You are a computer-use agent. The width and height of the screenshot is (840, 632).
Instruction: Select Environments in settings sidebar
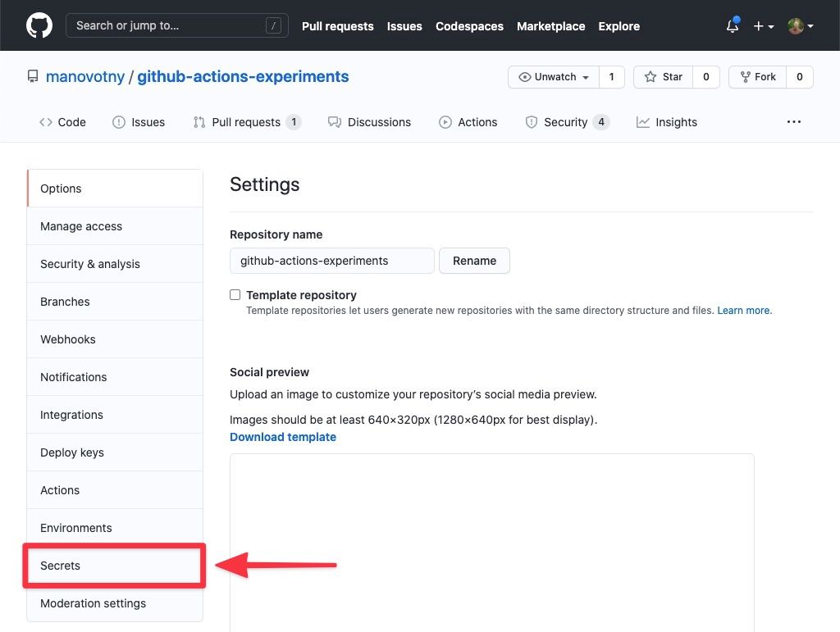pyautogui.click(x=115, y=528)
